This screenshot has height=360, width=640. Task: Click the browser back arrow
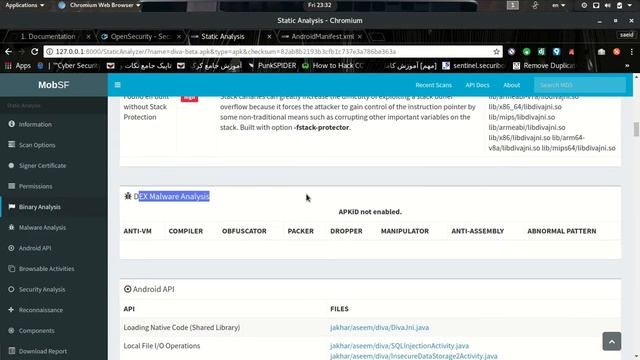[9, 51]
